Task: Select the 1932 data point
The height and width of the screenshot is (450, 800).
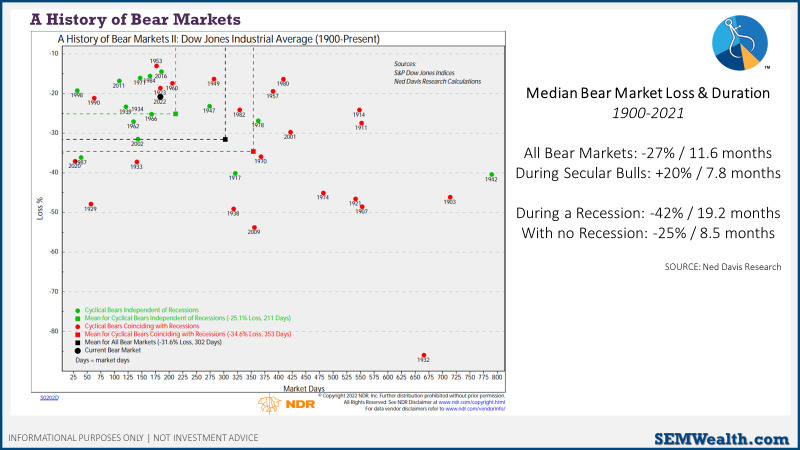Action: tap(424, 356)
